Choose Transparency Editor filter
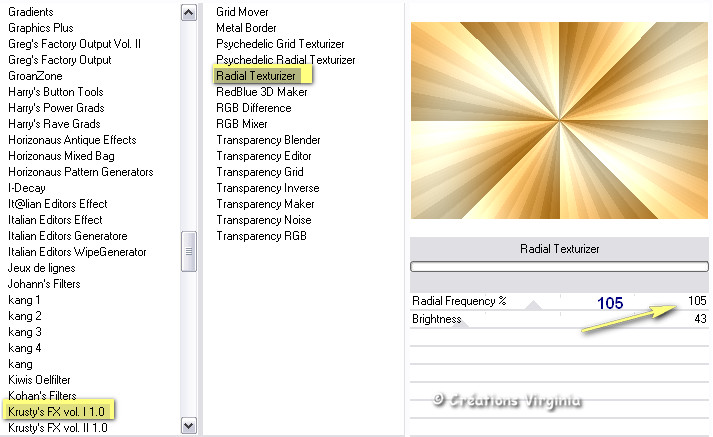Screen dimensions: 713x437 tap(264, 156)
